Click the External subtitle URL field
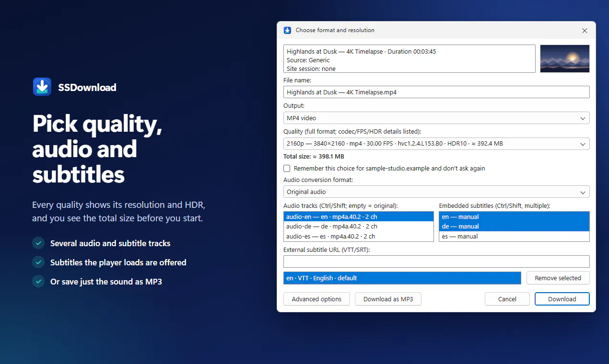The height and width of the screenshot is (364, 609). click(x=436, y=262)
